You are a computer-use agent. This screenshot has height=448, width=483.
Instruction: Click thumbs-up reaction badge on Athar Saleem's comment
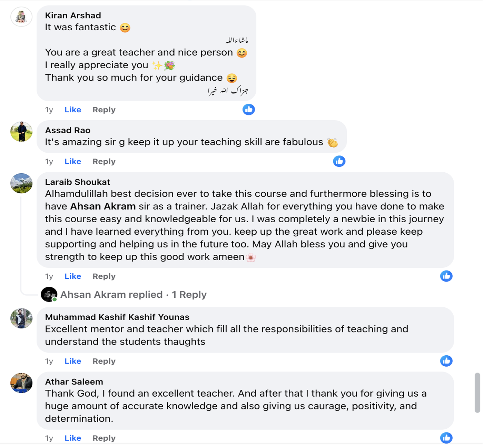[x=446, y=438]
